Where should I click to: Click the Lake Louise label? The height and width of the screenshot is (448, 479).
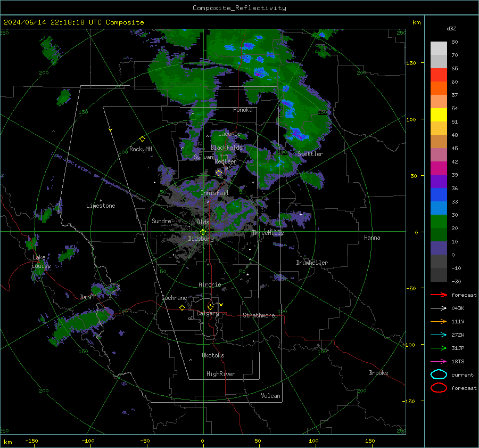click(x=41, y=262)
